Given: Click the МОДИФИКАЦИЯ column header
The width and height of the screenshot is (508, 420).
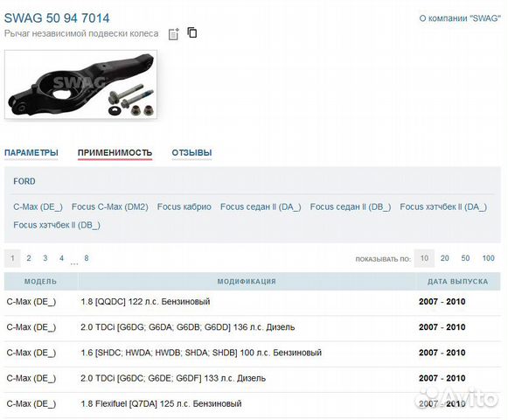Looking at the screenshot, I should coord(247,282).
